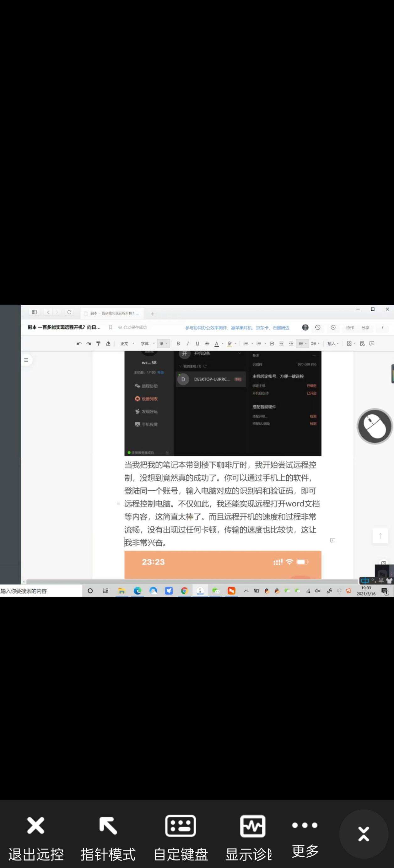Viewport: 394px width, 868px height.
Task: Open the 字体 font dropdown
Action: (x=148, y=344)
